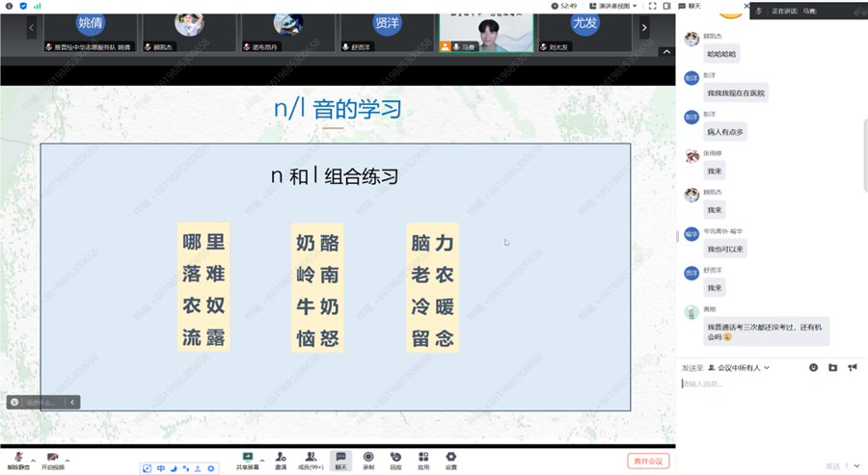Image resolution: width=868 pixels, height=475 pixels.
Task: Expand video options arrow
Action: [68, 461]
